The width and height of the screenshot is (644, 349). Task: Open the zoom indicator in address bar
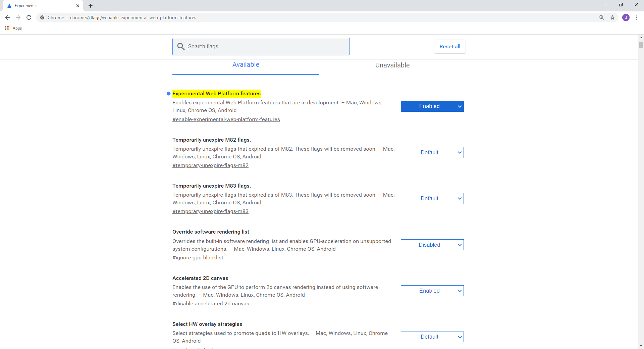[x=602, y=17]
